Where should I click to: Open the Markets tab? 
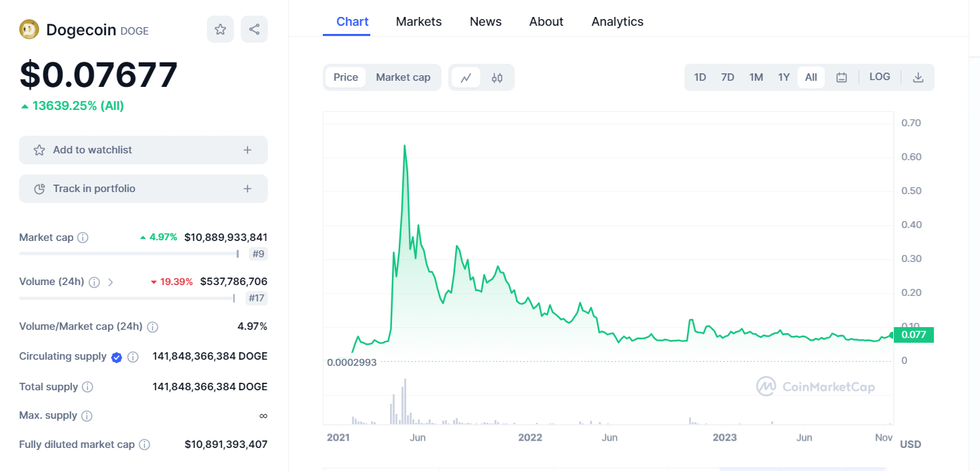point(418,22)
